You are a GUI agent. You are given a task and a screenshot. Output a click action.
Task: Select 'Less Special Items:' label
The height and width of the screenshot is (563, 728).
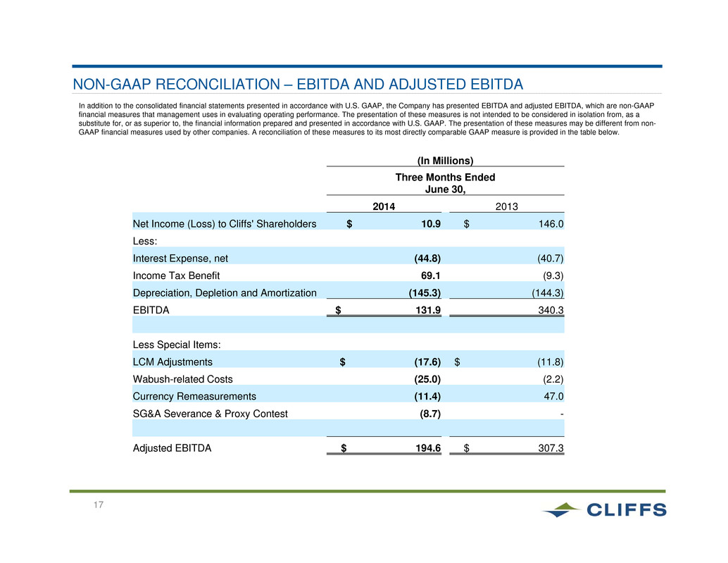click(x=177, y=345)
